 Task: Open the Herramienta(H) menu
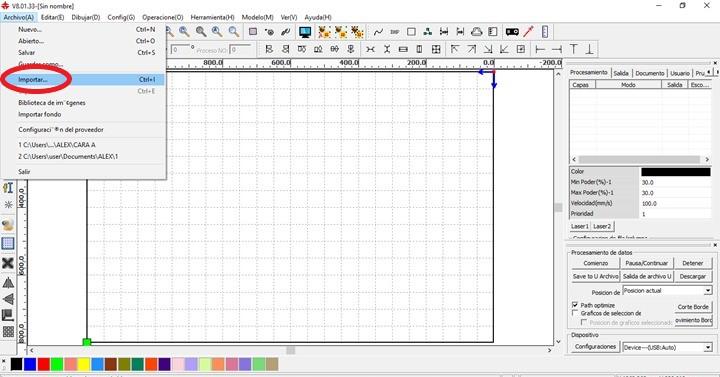click(212, 17)
